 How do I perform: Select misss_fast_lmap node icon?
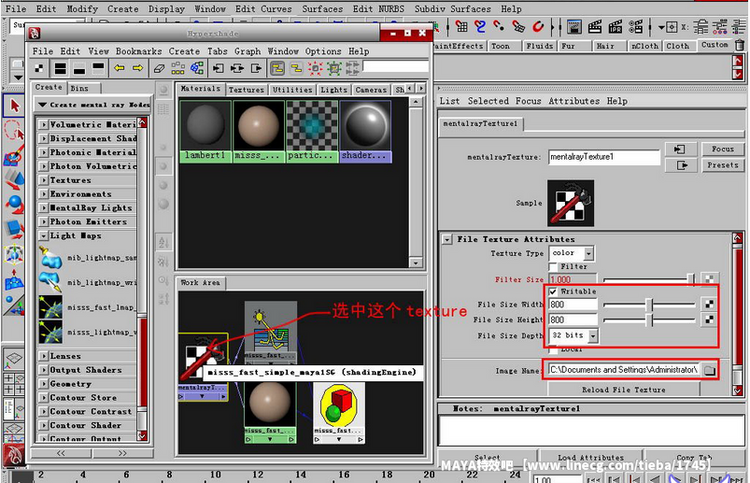(x=50, y=307)
